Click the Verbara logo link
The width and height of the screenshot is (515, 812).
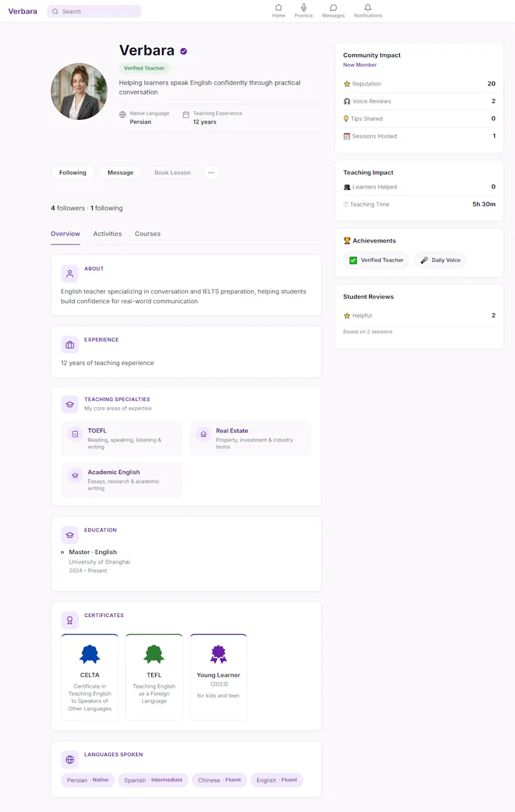point(23,11)
